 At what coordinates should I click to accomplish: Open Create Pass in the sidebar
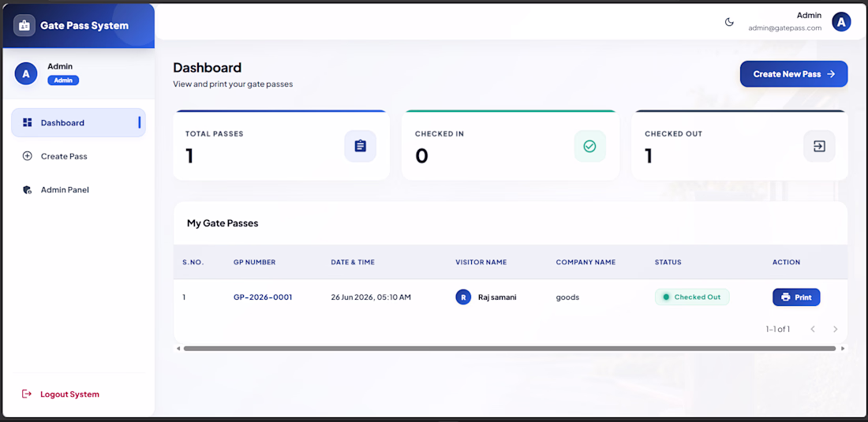(79, 156)
